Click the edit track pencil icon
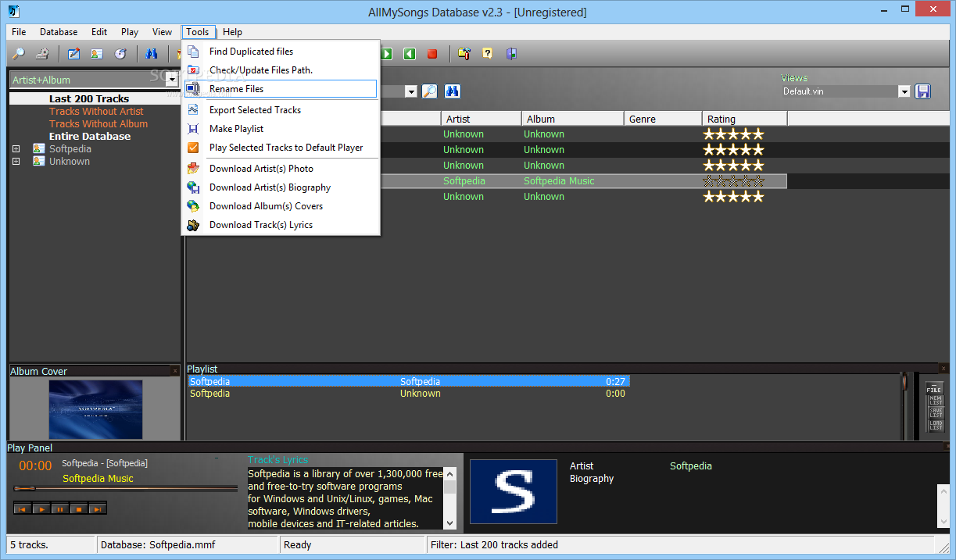 (73, 54)
